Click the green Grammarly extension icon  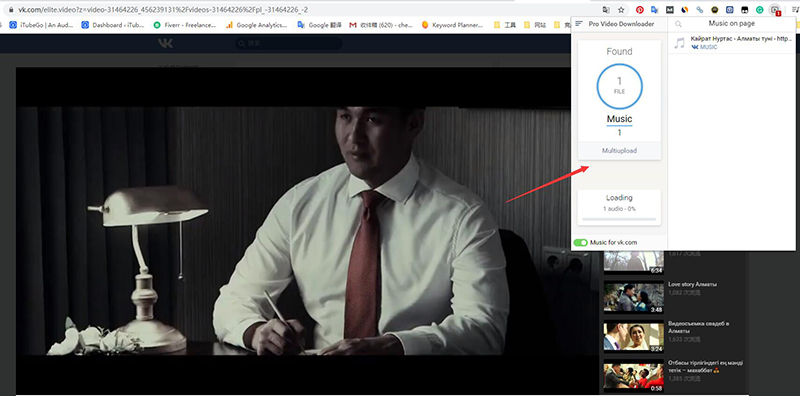coord(760,9)
